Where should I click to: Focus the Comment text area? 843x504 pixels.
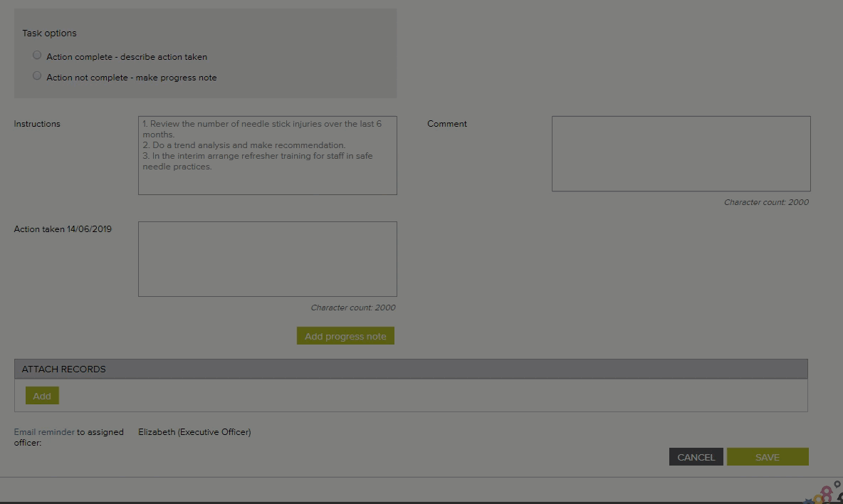click(x=681, y=154)
